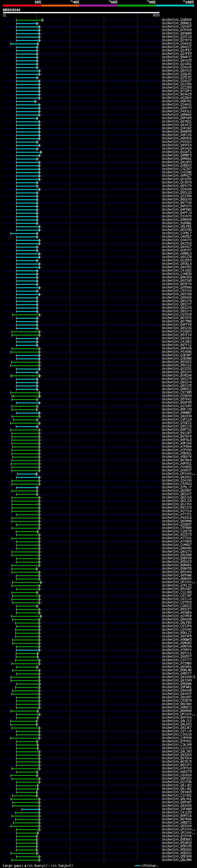
Task: Open hit UniRef100_A7P909
Action: (177, 30)
